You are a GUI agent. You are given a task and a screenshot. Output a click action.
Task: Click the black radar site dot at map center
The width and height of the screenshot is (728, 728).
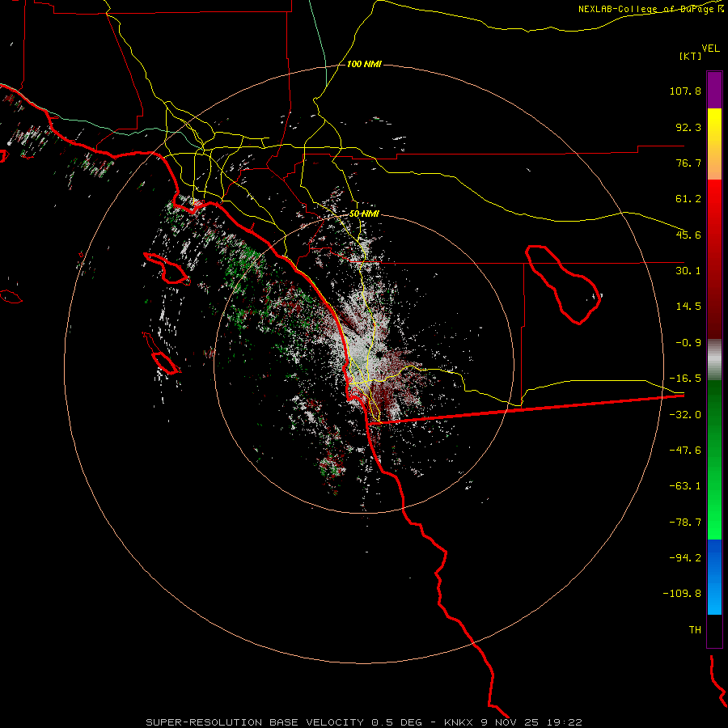click(379, 355)
